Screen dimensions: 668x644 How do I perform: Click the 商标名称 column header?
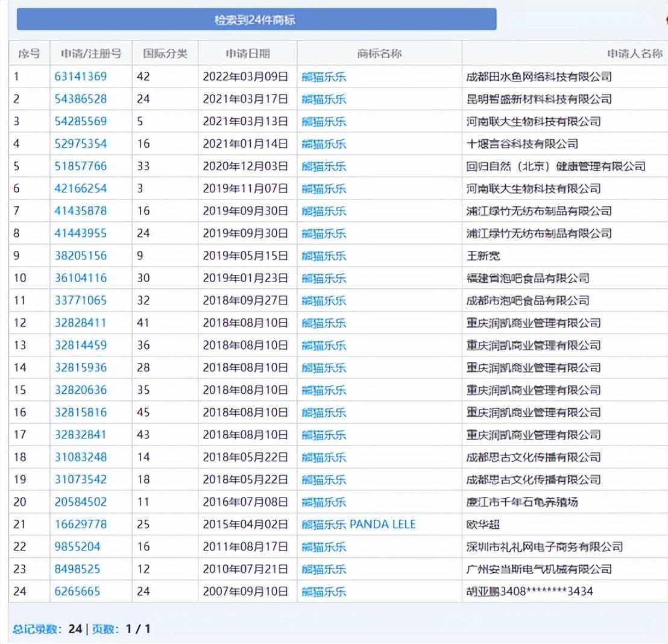(379, 53)
